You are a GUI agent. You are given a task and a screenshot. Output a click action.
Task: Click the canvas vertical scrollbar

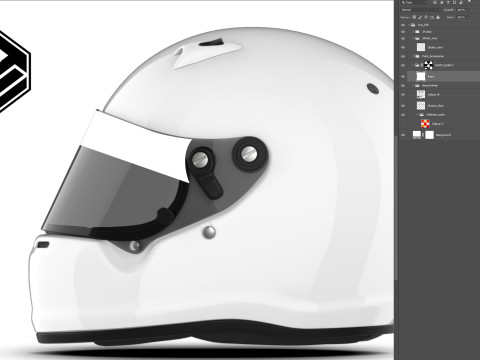pyautogui.click(x=396, y=207)
